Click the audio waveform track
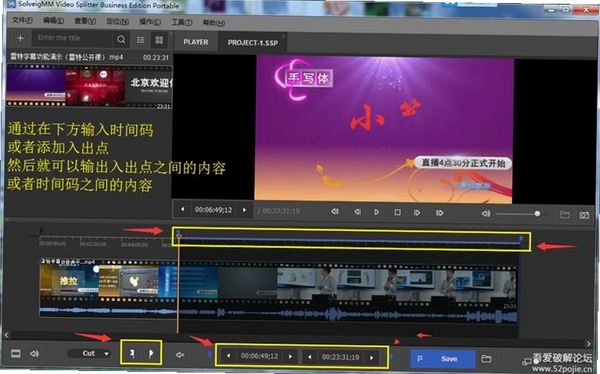Screen dimensions: 600x374 (278, 315)
